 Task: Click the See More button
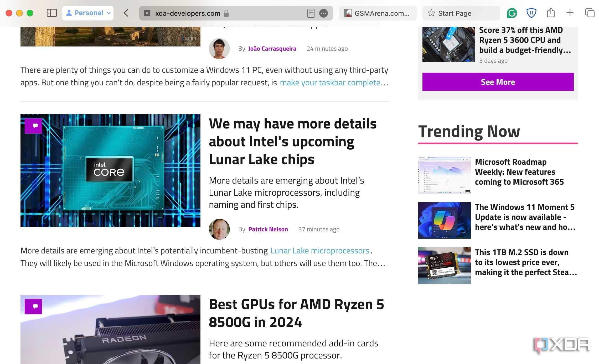click(498, 82)
